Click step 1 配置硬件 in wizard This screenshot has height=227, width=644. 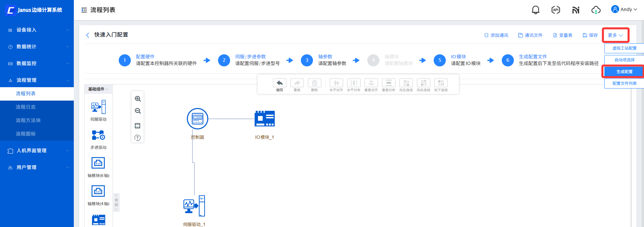click(x=125, y=60)
